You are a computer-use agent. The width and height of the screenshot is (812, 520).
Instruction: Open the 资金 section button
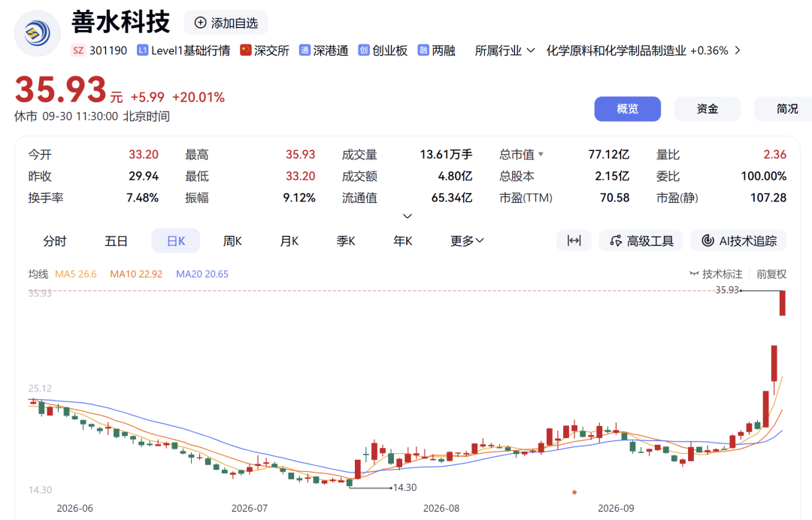point(707,109)
